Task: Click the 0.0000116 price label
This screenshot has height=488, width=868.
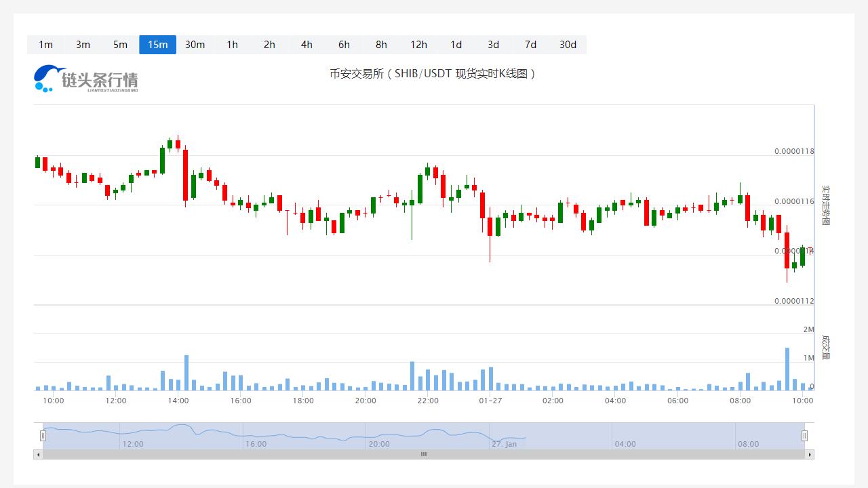Action: click(794, 201)
